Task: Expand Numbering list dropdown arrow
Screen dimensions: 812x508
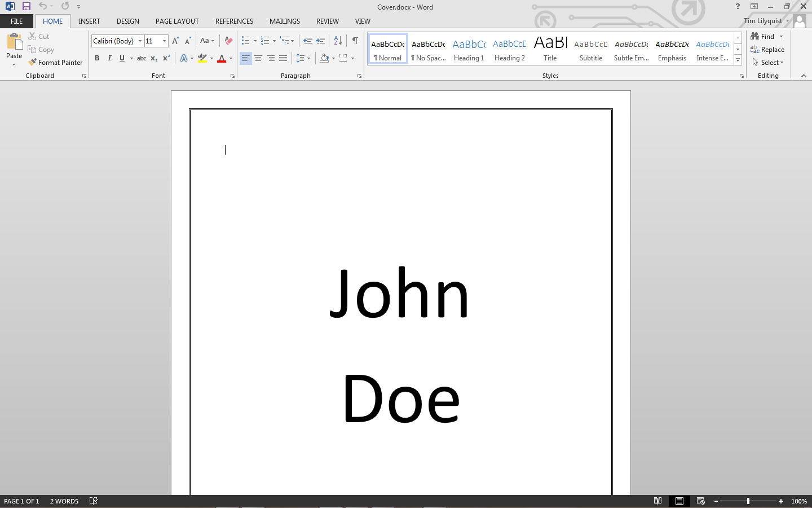Action: (274, 41)
